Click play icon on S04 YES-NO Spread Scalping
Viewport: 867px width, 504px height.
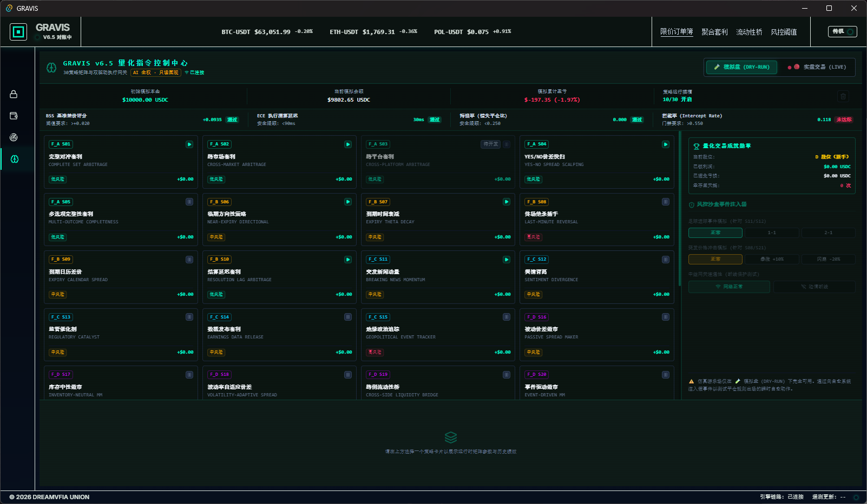coord(666,144)
